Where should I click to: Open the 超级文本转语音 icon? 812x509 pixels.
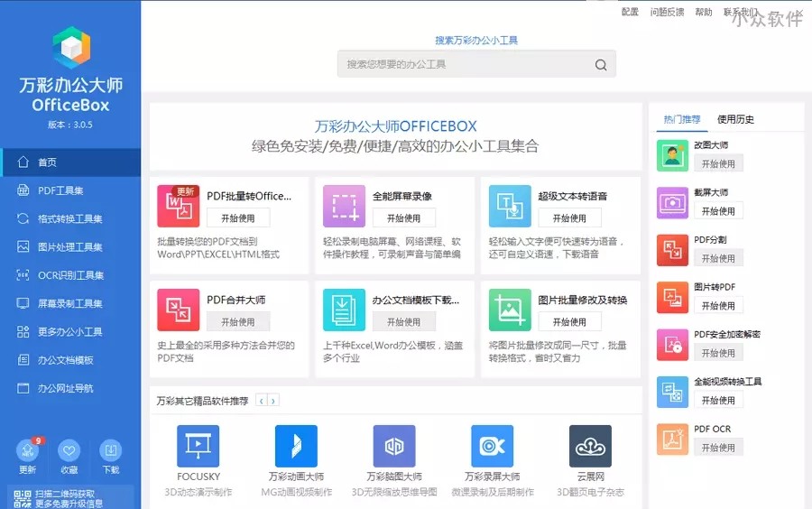510,206
